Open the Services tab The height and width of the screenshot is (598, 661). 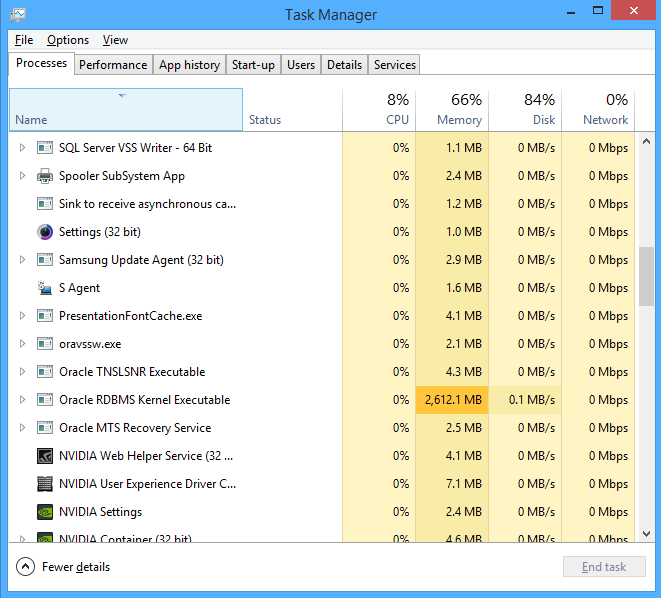click(x=394, y=65)
